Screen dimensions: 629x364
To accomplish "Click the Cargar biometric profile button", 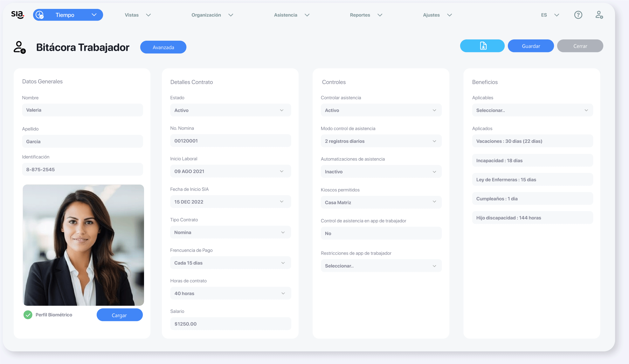I will click(120, 315).
